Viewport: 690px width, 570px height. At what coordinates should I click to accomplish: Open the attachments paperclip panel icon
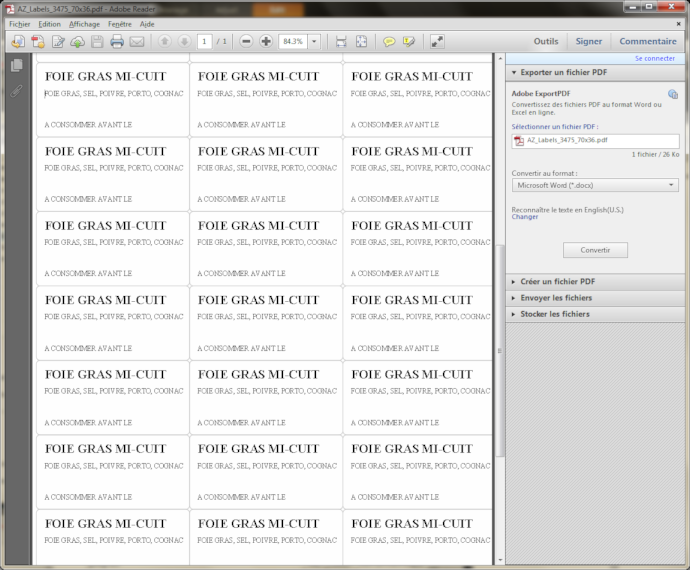pyautogui.click(x=17, y=91)
